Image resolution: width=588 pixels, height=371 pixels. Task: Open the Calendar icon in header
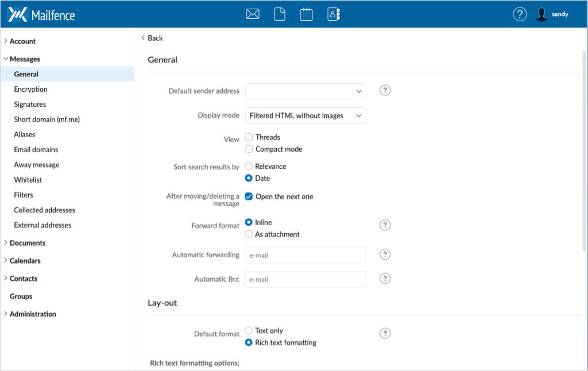click(x=307, y=14)
